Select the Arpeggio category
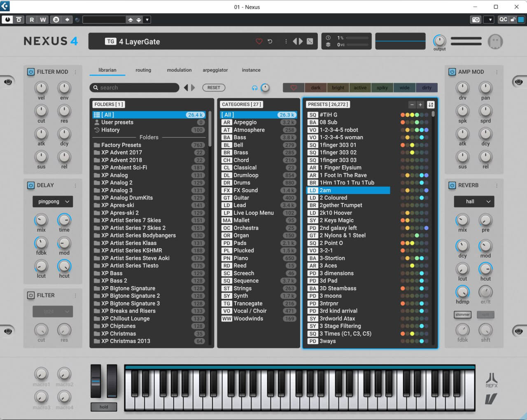527x420 pixels. click(x=258, y=122)
